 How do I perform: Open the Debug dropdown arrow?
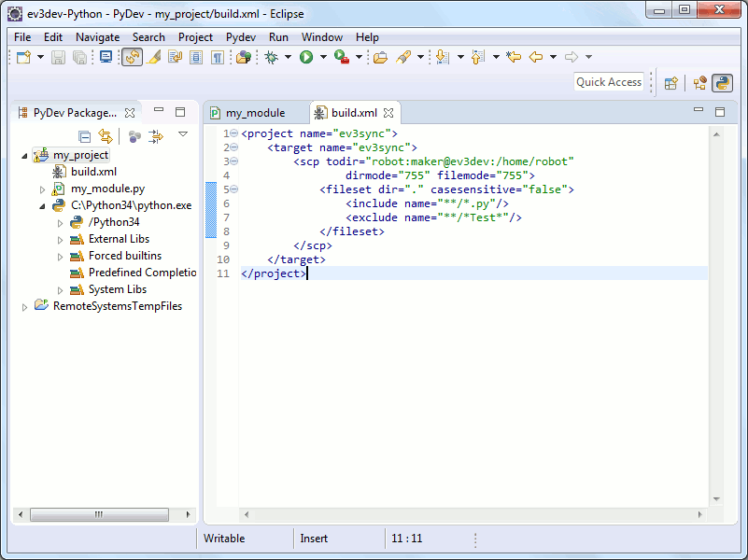(x=289, y=57)
